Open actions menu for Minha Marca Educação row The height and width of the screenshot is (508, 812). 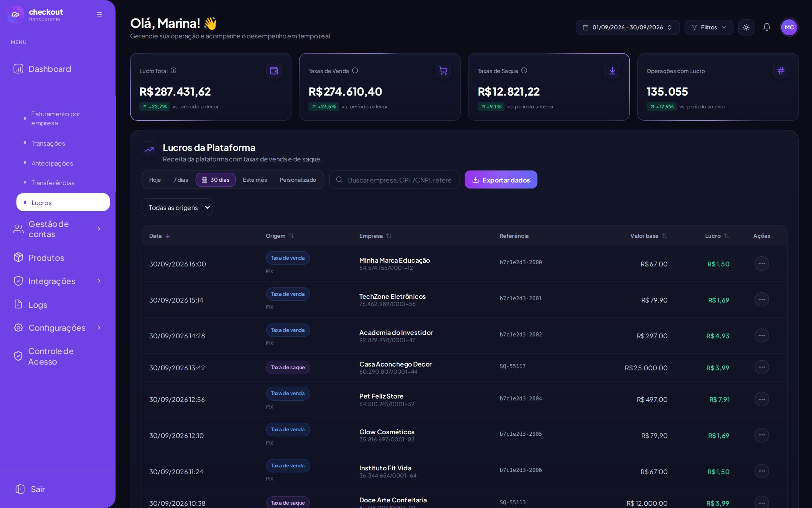[762, 263]
